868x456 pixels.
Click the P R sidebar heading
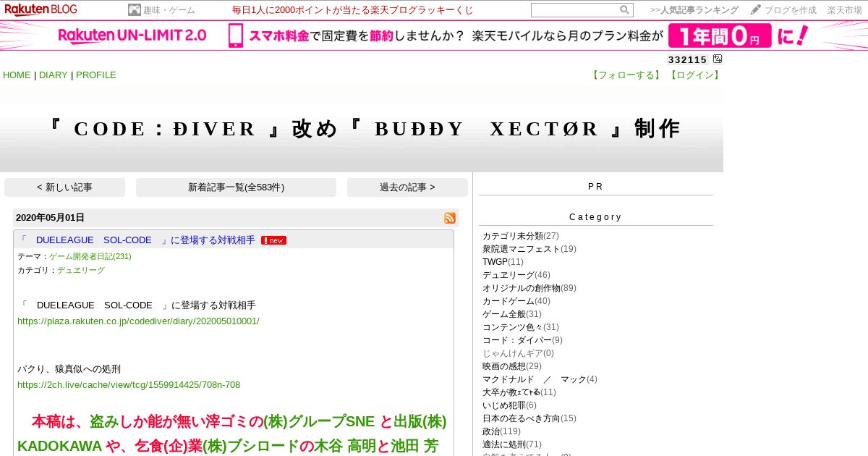click(x=595, y=187)
